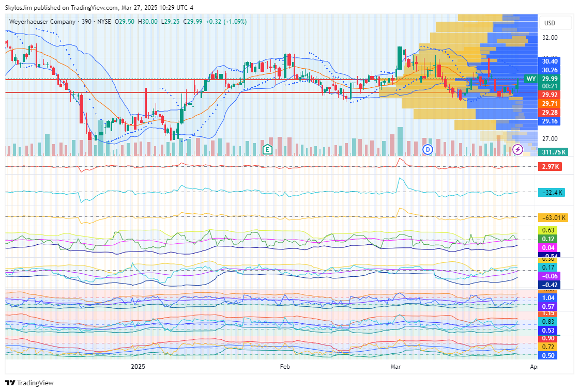The width and height of the screenshot is (579, 392).
Task: Click the 0.72 yellow indicator value
Action: (x=548, y=347)
